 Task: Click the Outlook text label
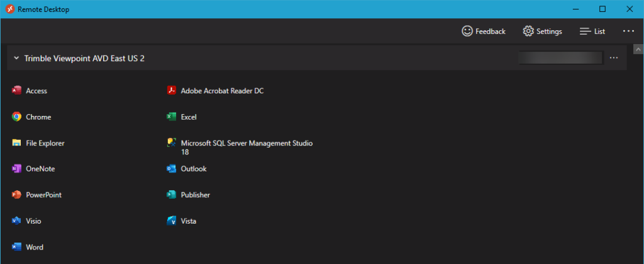(194, 169)
